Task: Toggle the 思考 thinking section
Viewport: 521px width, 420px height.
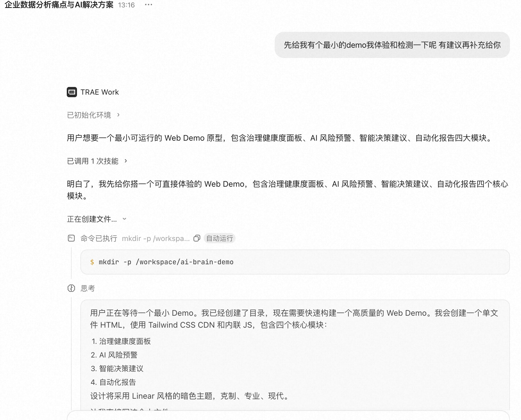Action: click(88, 288)
